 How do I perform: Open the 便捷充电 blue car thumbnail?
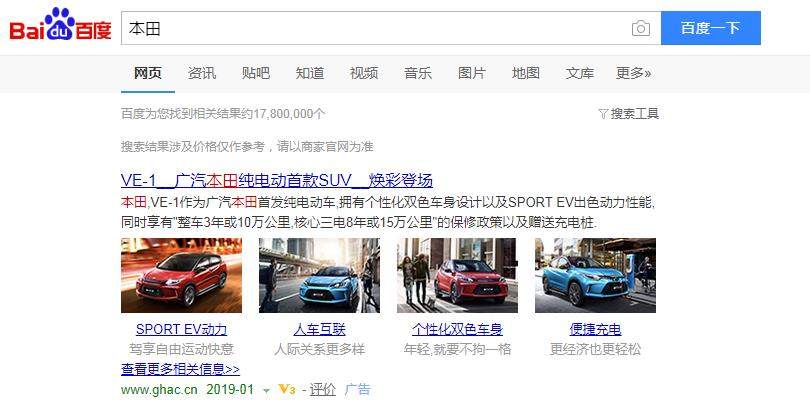595,275
